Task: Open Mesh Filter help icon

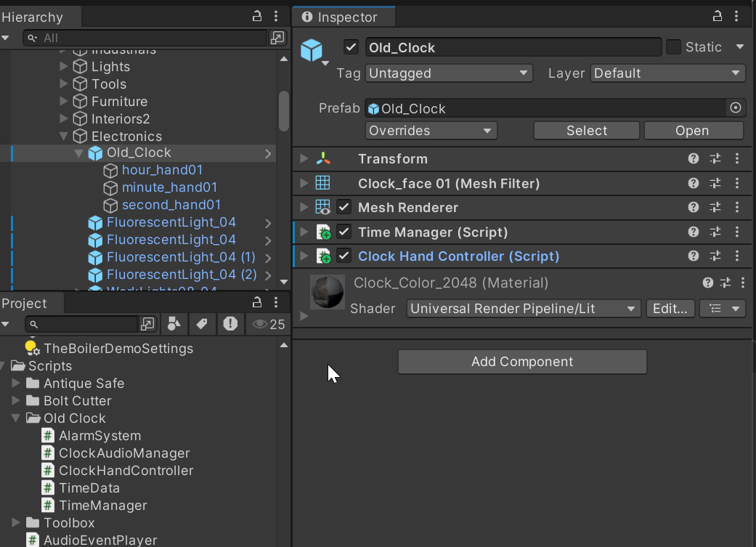Action: [694, 183]
